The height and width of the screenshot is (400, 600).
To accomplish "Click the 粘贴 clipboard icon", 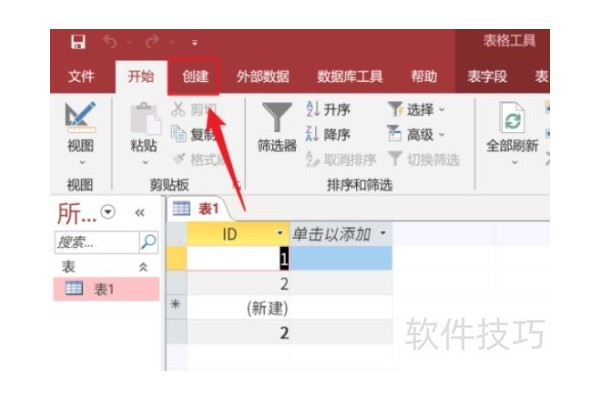I will tap(145, 119).
